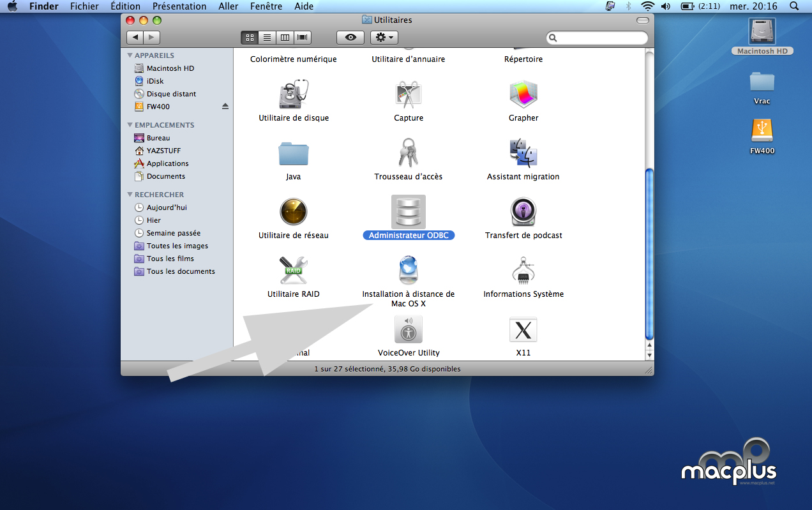Click the scrollbar down arrow

[x=650, y=355]
